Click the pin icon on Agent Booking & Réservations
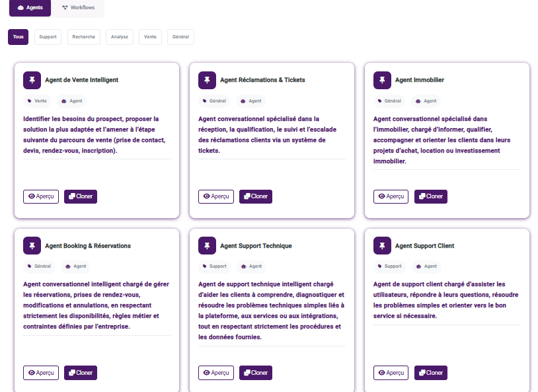Viewport: 538px width, 392px height. (x=32, y=246)
